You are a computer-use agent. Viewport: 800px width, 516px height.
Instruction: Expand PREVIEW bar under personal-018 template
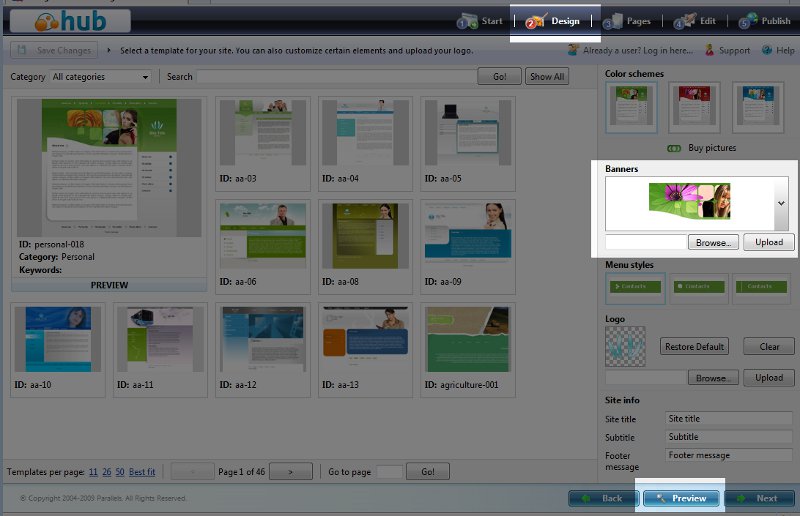pyautogui.click(x=109, y=285)
